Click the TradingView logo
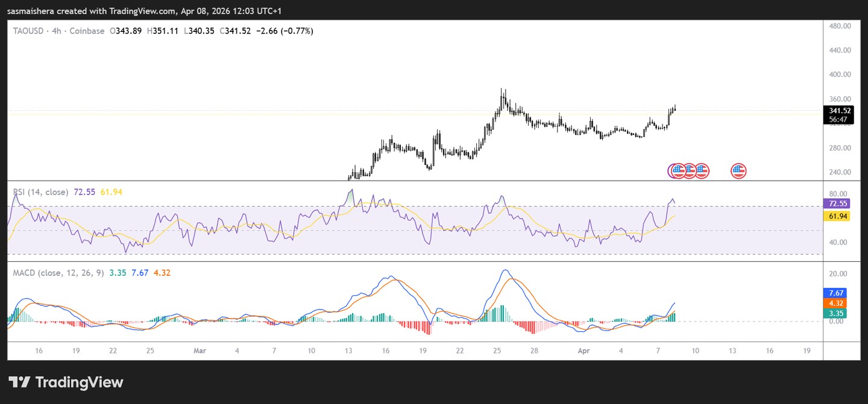The height and width of the screenshot is (404, 868). click(66, 382)
